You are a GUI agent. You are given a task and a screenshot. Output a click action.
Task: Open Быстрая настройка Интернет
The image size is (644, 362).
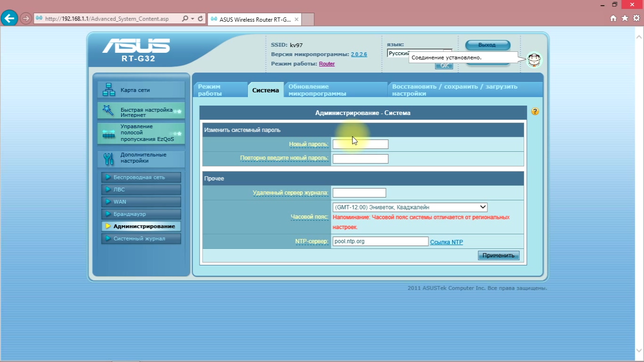(x=141, y=111)
